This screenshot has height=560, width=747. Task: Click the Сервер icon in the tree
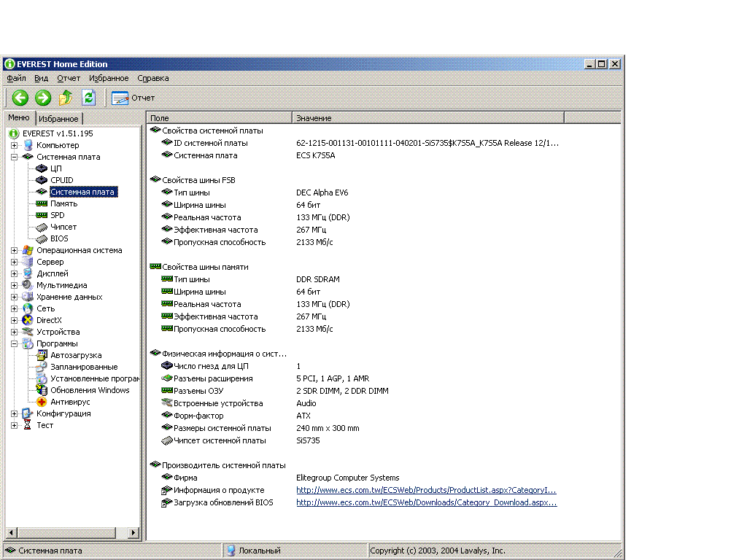[x=28, y=262]
